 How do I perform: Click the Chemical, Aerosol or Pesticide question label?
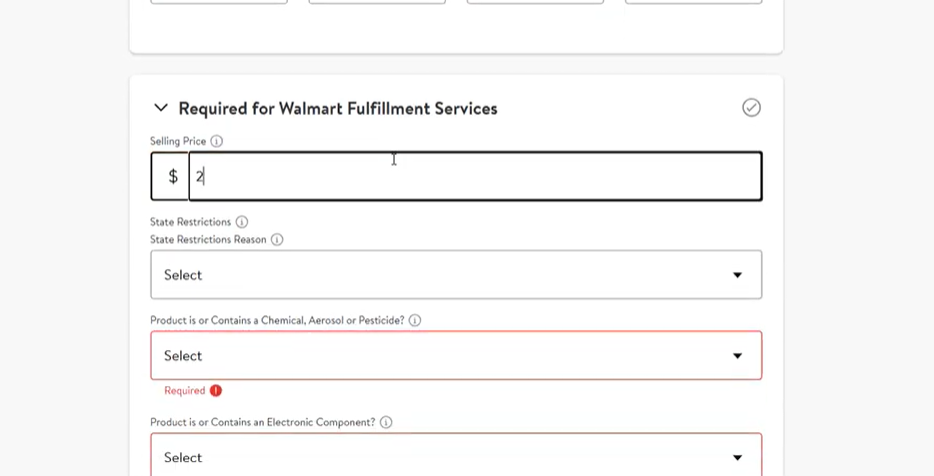pos(277,321)
